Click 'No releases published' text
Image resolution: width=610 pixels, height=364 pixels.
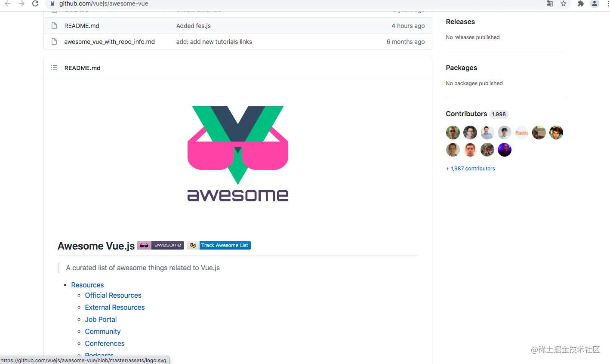(x=473, y=37)
